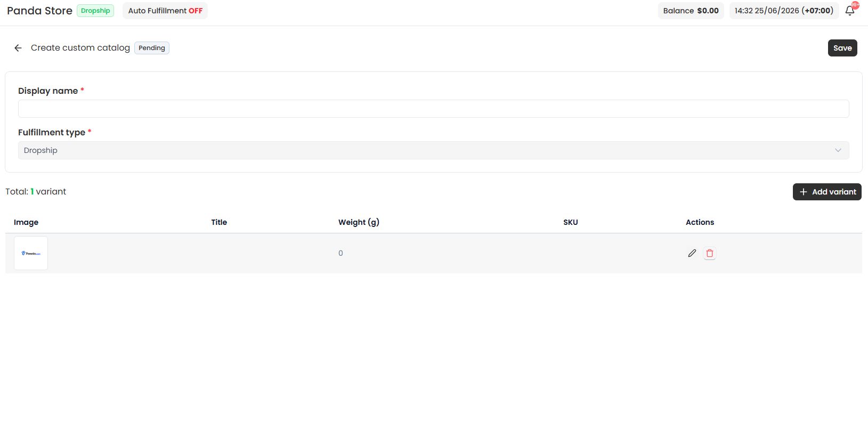This screenshot has width=868, height=430.
Task: Edit the variant with the pencil icon
Action: pos(692,253)
